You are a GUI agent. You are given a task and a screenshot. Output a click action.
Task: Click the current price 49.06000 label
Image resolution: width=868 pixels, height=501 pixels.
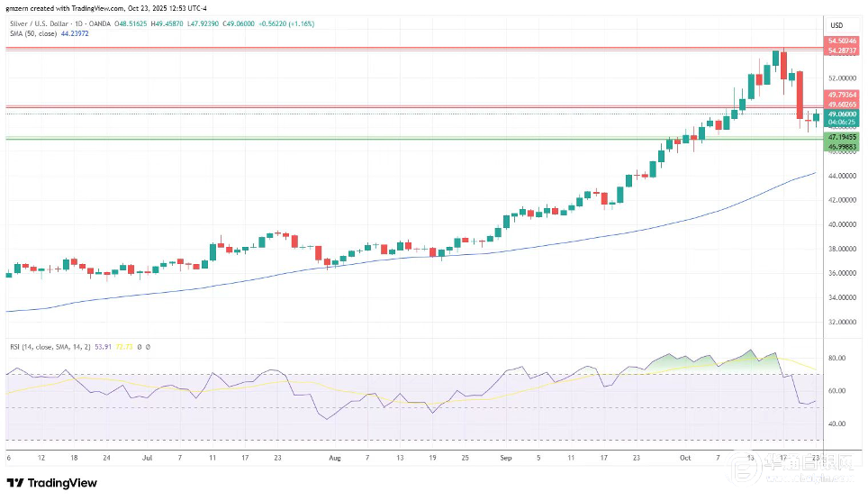click(842, 114)
